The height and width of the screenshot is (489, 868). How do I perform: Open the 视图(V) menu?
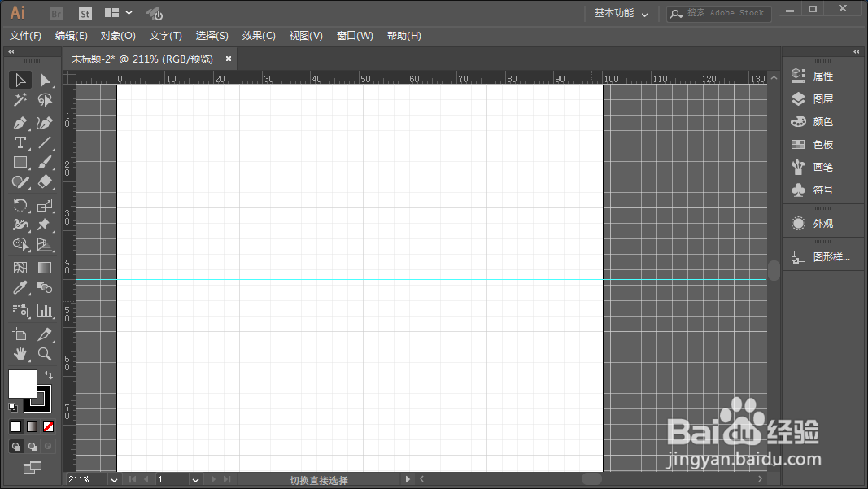point(306,36)
